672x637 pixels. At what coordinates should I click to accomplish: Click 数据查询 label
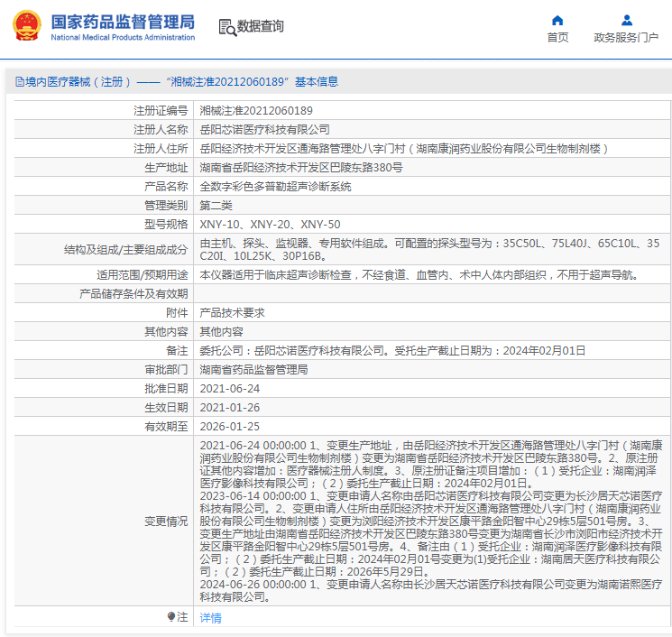[260, 26]
